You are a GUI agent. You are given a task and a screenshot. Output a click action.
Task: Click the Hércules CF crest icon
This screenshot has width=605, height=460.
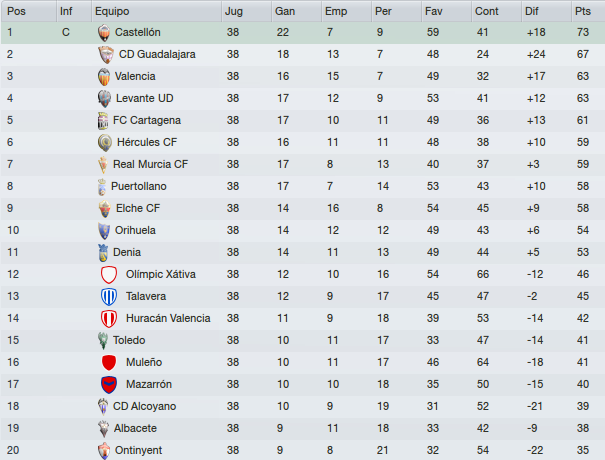point(105,143)
